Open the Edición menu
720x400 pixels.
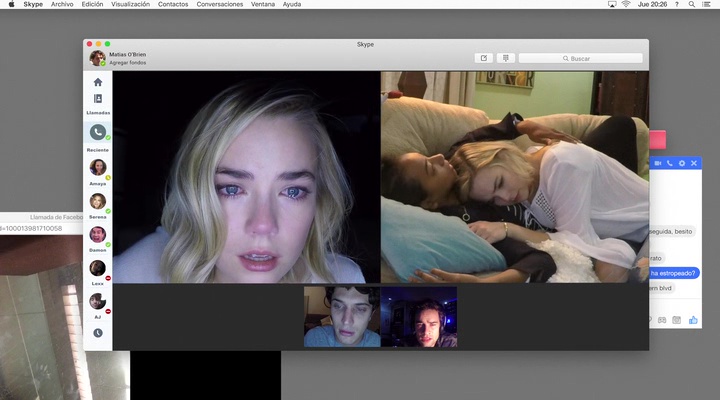point(92,4)
